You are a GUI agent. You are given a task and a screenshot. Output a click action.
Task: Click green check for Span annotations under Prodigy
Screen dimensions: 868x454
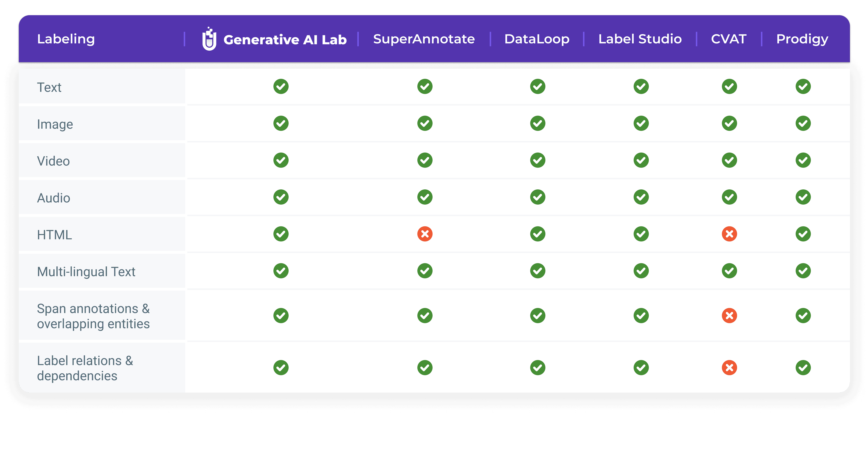(803, 316)
